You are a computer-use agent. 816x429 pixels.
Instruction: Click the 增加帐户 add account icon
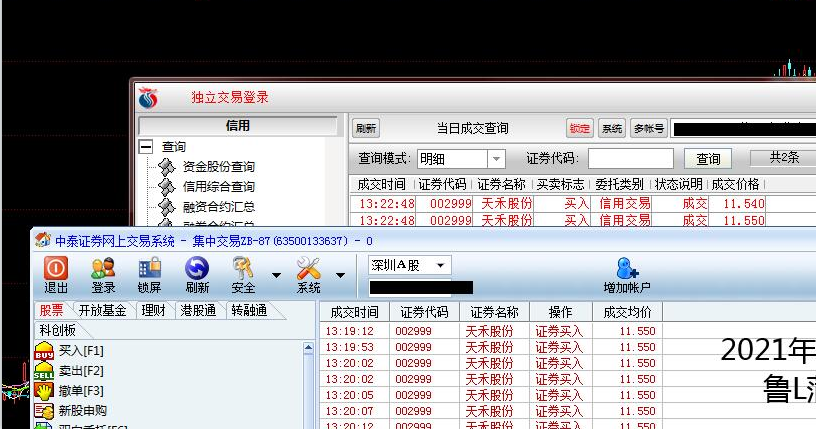pos(627,269)
